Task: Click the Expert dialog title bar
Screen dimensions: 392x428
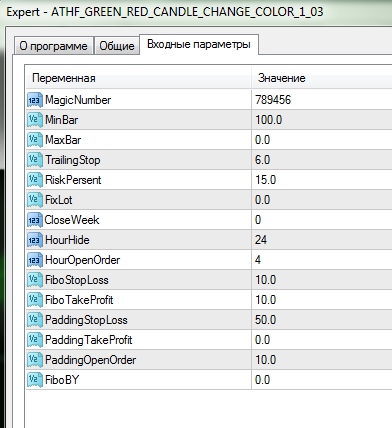Action: pyautogui.click(x=197, y=12)
